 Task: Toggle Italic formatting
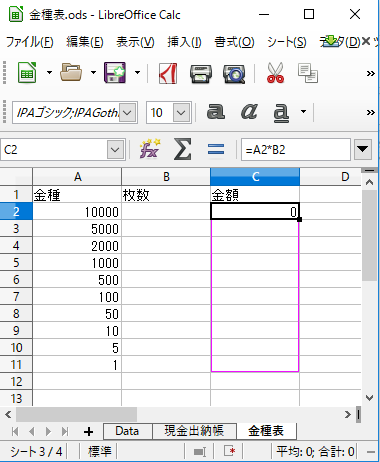[x=249, y=112]
